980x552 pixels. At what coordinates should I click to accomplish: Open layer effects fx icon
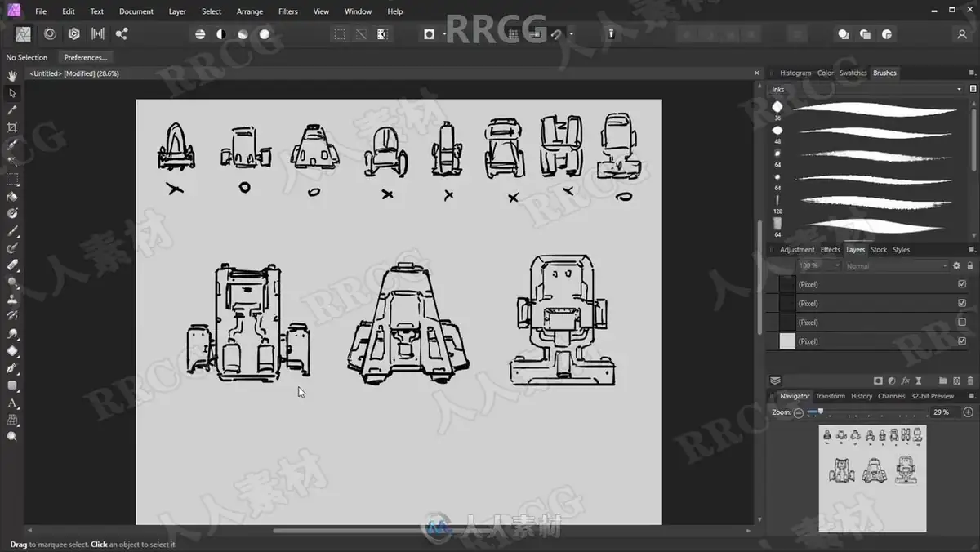[x=904, y=381]
